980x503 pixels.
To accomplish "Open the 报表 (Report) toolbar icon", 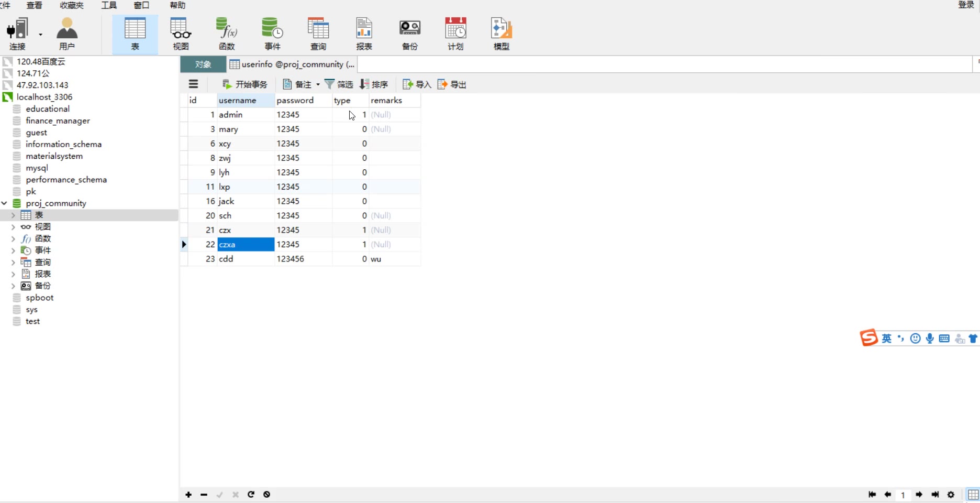I will [x=364, y=34].
